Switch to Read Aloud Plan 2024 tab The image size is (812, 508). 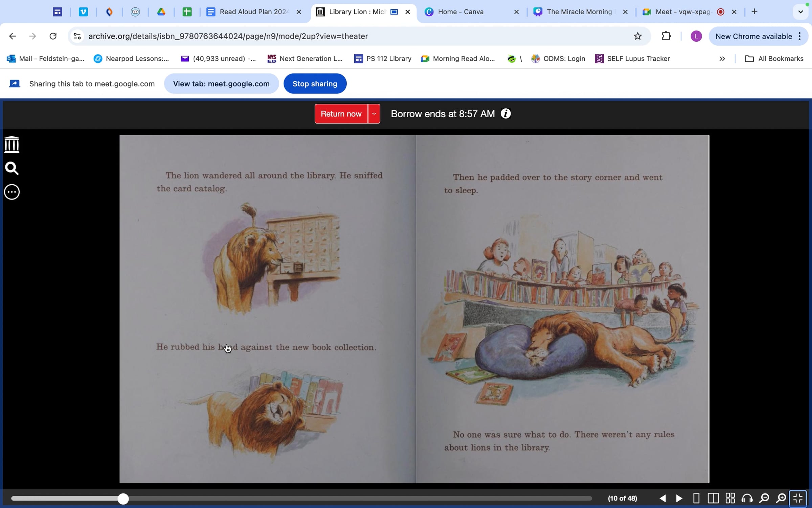(x=254, y=12)
